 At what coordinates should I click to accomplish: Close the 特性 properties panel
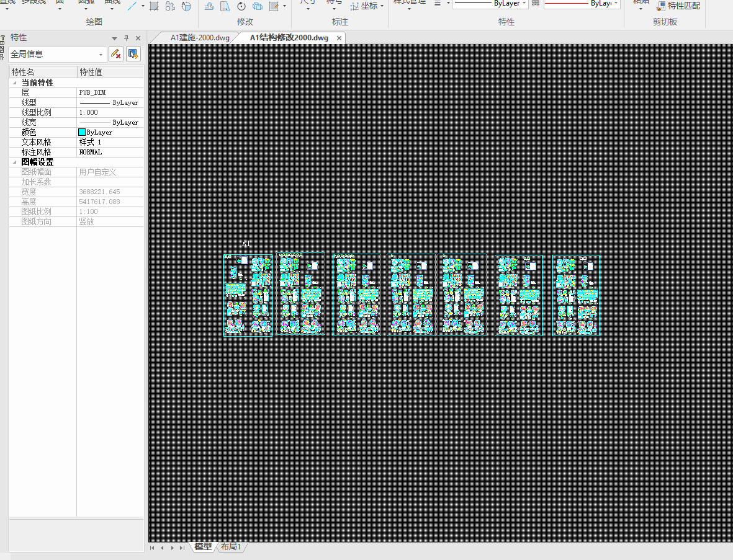click(x=138, y=38)
